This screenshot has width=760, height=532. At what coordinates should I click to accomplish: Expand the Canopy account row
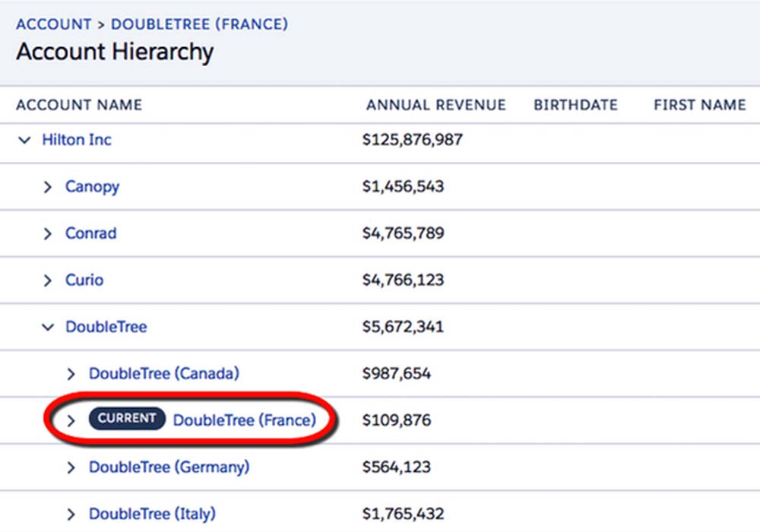(48, 188)
